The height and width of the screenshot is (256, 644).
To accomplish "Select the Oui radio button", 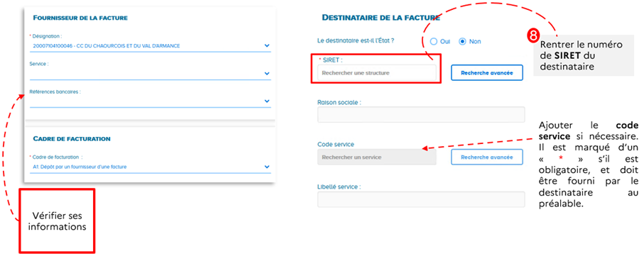I will click(x=434, y=41).
